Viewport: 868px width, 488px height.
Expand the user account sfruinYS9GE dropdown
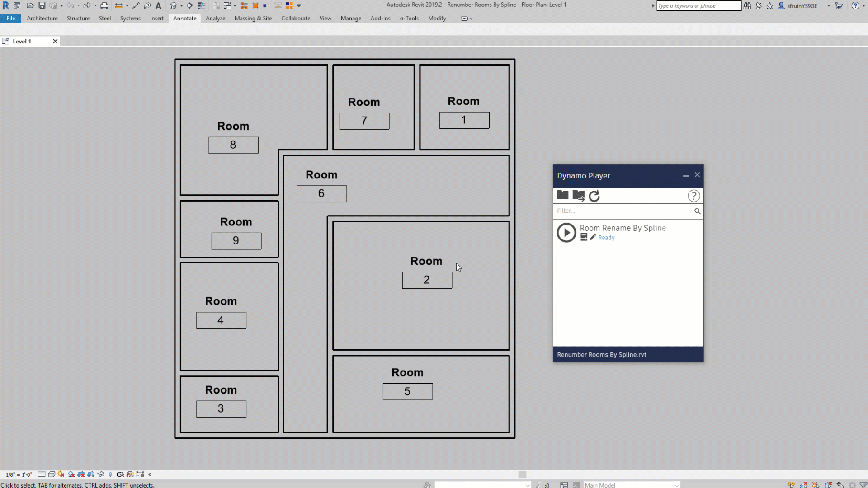tap(829, 6)
